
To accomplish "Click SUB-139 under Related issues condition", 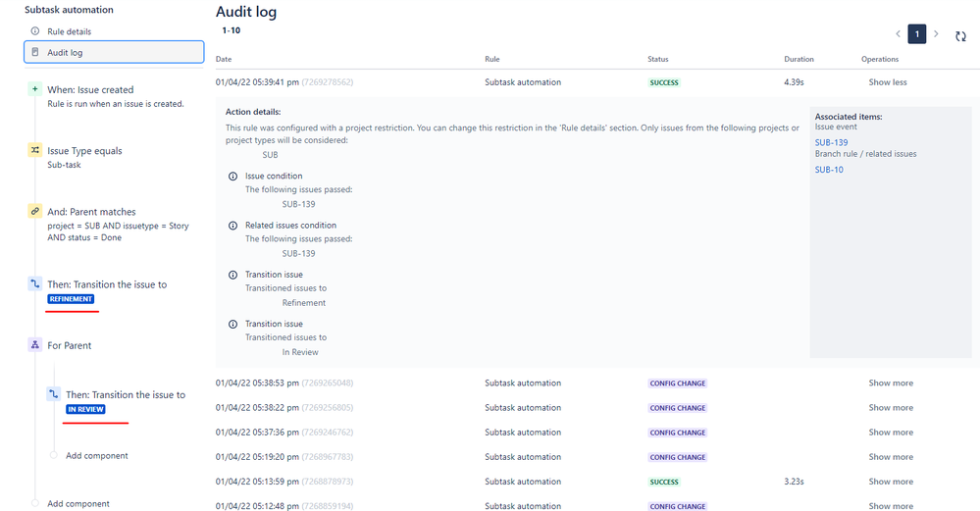I will (298, 254).
